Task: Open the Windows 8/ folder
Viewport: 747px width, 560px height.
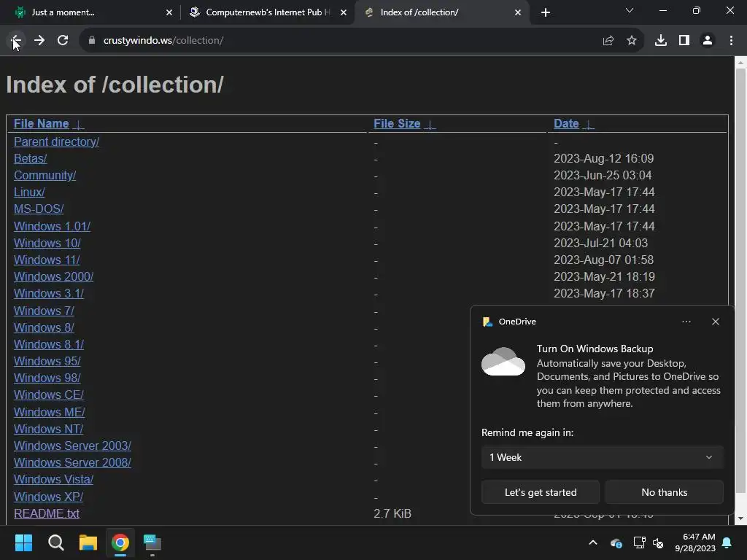Action: 44,327
